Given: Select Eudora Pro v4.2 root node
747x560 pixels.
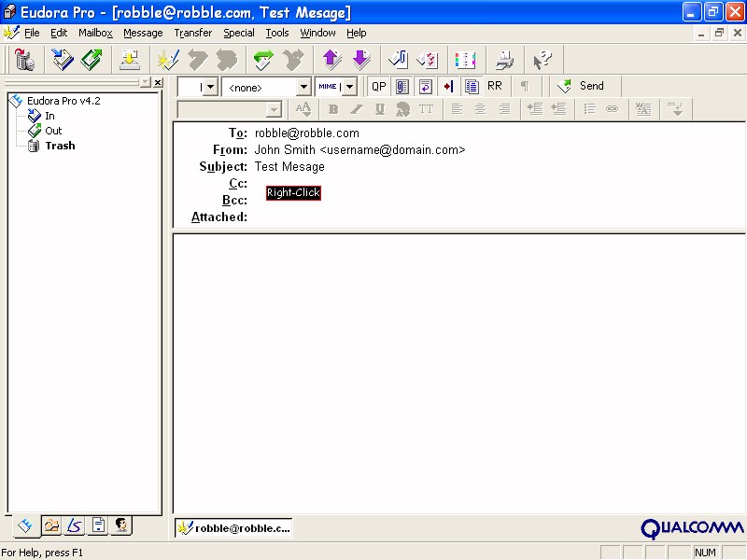Looking at the screenshot, I should coord(63,101).
